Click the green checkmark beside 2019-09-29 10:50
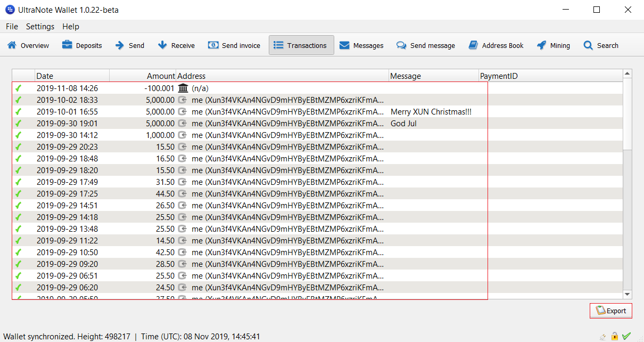The width and height of the screenshot is (644, 342). point(18,252)
